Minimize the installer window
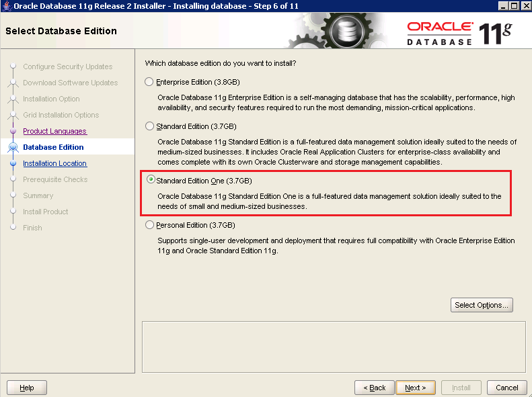 click(504, 6)
